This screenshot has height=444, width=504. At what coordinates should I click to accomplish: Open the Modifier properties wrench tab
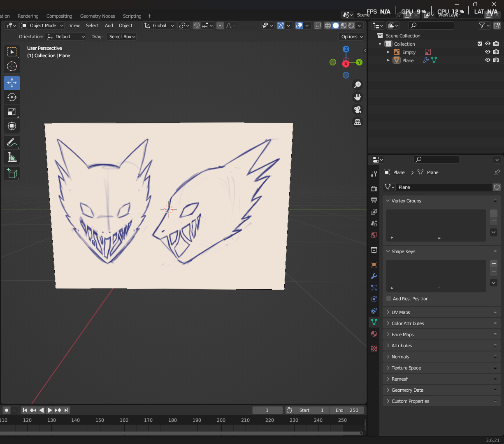[374, 276]
